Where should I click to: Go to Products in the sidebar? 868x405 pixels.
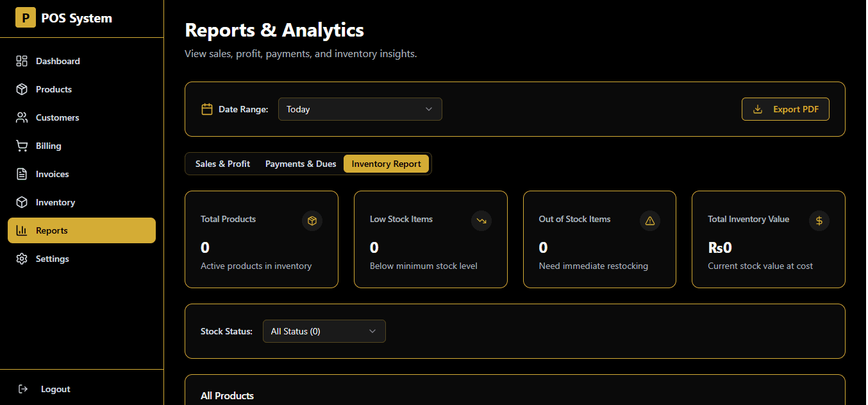point(54,89)
